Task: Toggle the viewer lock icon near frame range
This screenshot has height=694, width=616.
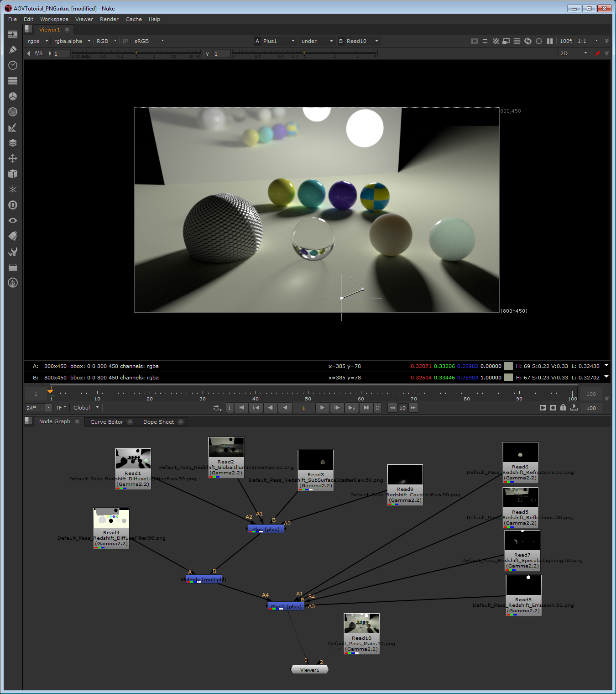Action: pyautogui.click(x=563, y=408)
